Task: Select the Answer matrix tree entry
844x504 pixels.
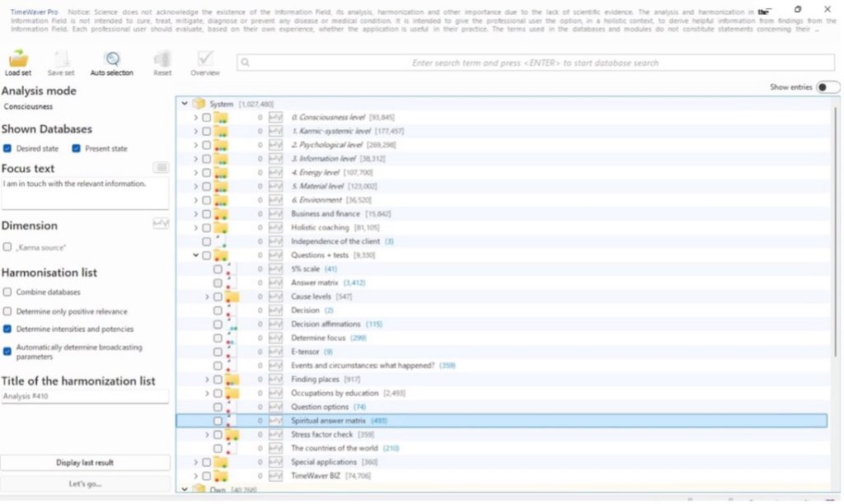Action: point(315,283)
